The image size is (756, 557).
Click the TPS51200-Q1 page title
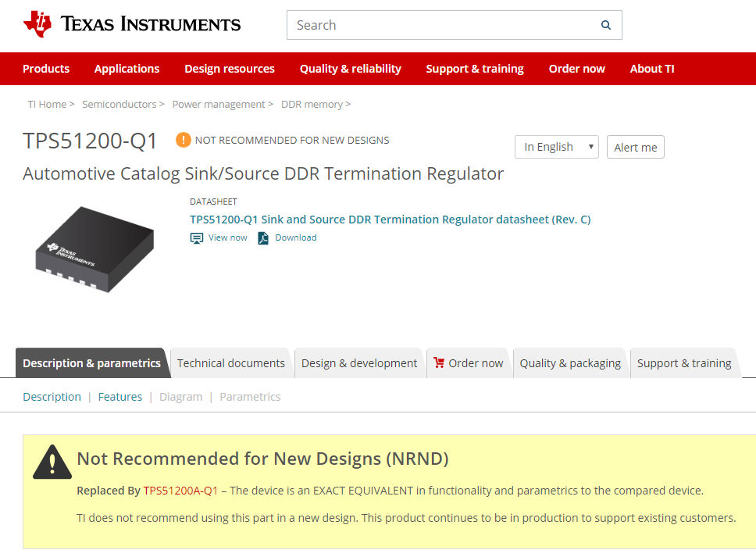(x=90, y=141)
